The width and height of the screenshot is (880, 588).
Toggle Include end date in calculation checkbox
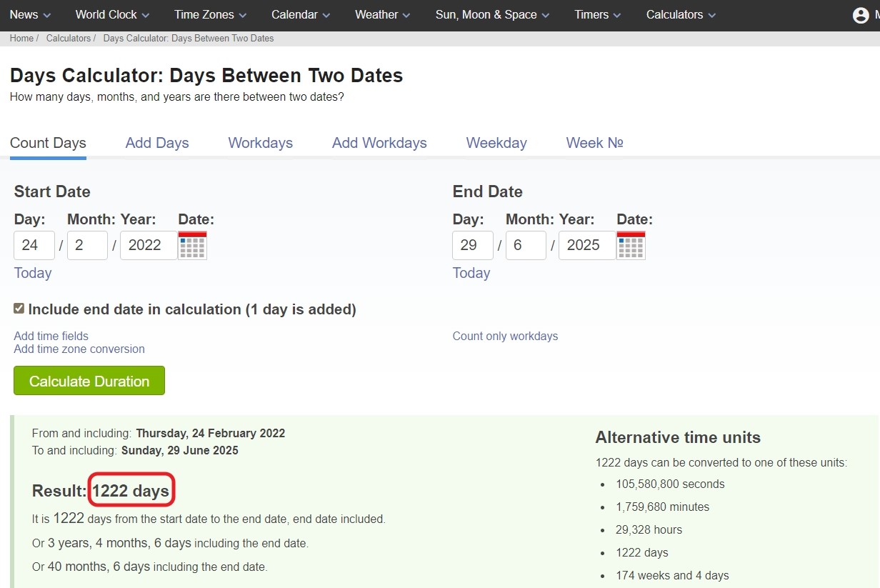(x=19, y=309)
